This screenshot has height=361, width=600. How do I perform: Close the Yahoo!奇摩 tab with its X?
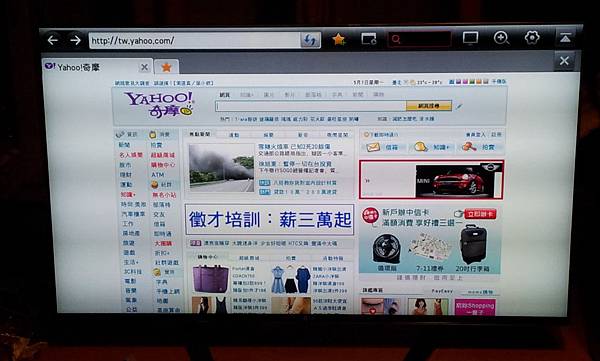144,67
